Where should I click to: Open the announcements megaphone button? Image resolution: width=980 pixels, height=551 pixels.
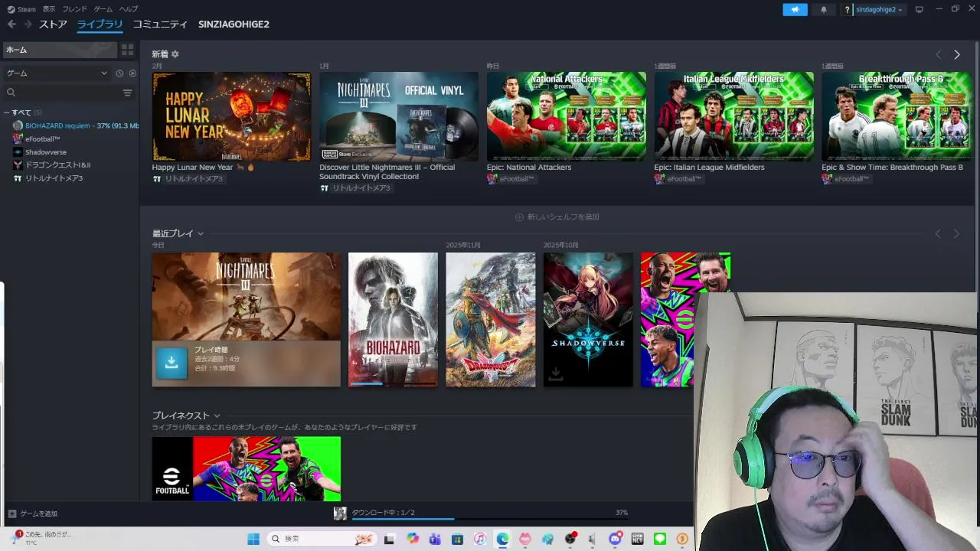coord(795,9)
